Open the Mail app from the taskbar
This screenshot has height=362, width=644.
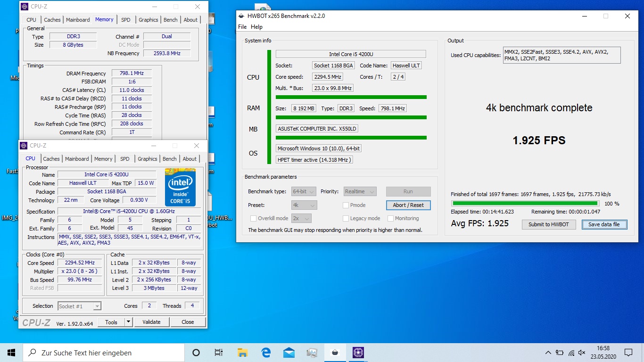[289, 353]
